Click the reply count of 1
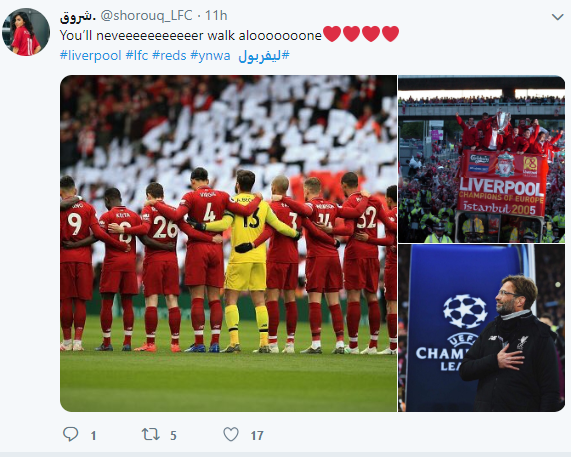The image size is (571, 457). pyautogui.click(x=93, y=436)
